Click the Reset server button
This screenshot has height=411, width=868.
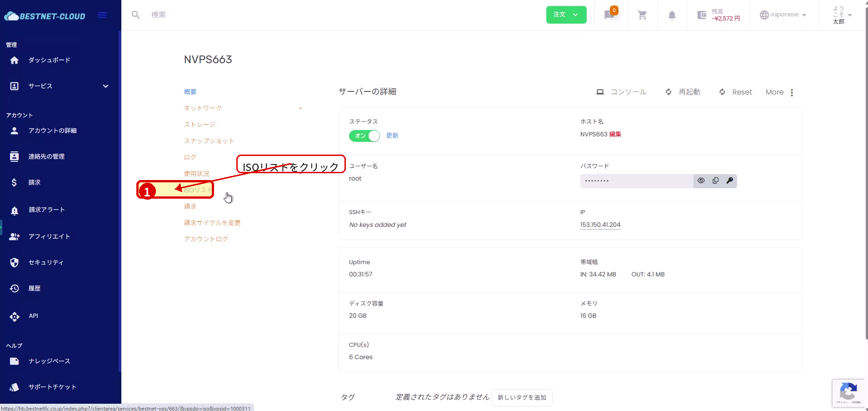click(x=735, y=92)
